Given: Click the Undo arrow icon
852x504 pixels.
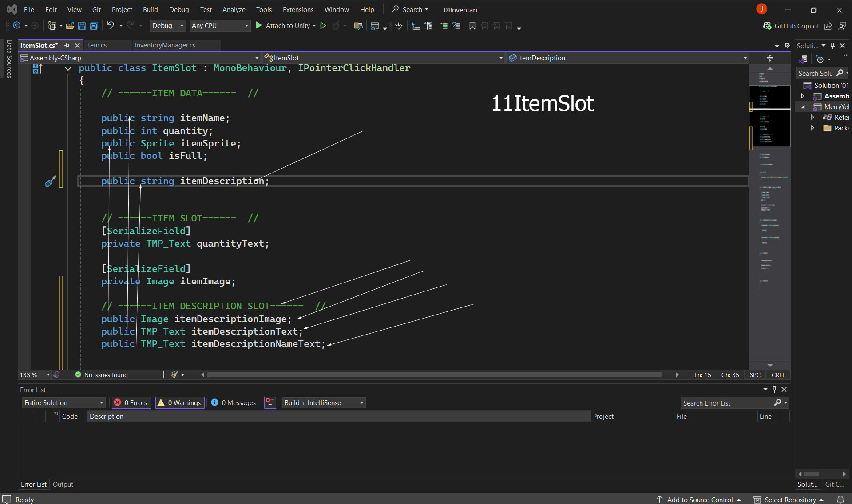Looking at the screenshot, I should click(110, 26).
